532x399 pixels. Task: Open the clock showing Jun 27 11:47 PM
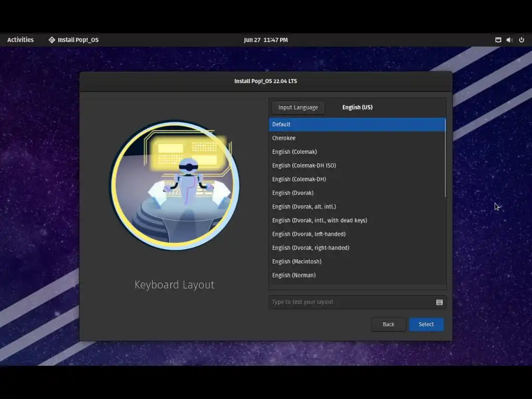[x=265, y=39]
